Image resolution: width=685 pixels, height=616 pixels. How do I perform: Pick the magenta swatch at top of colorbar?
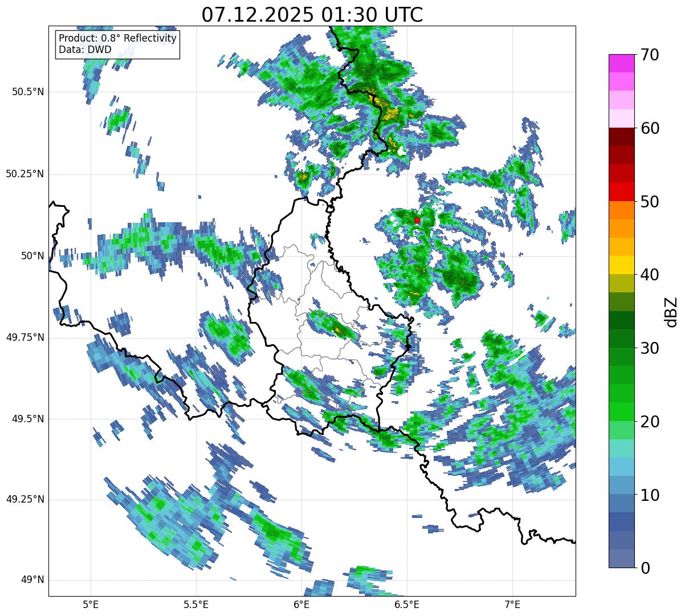pyautogui.click(x=621, y=63)
